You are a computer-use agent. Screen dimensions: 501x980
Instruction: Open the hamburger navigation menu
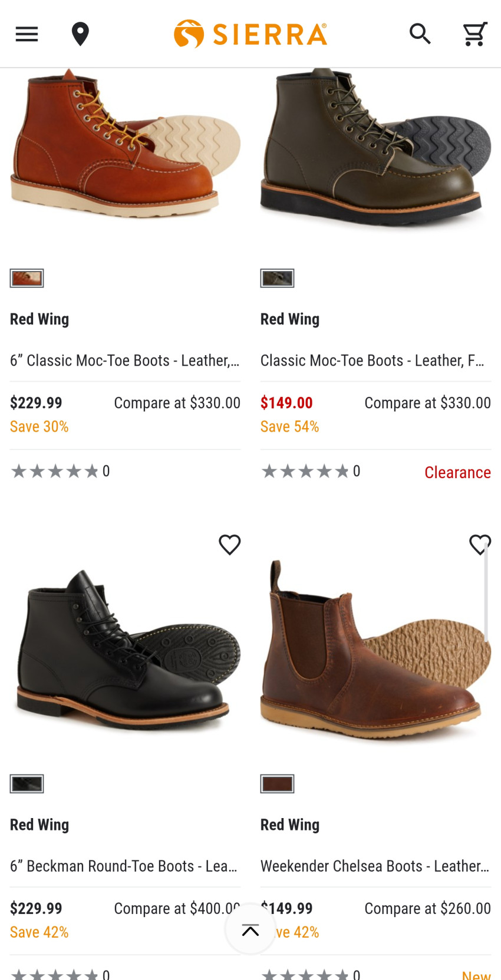point(27,34)
